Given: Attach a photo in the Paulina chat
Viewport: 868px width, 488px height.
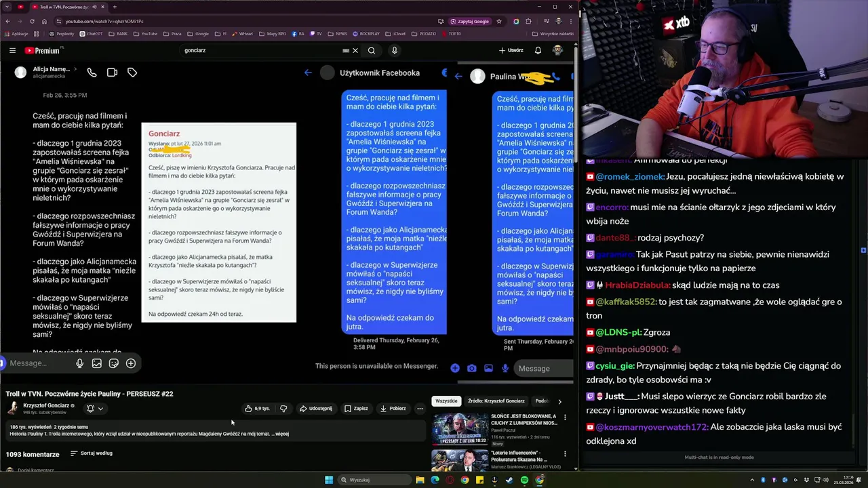Looking at the screenshot, I should [x=488, y=368].
